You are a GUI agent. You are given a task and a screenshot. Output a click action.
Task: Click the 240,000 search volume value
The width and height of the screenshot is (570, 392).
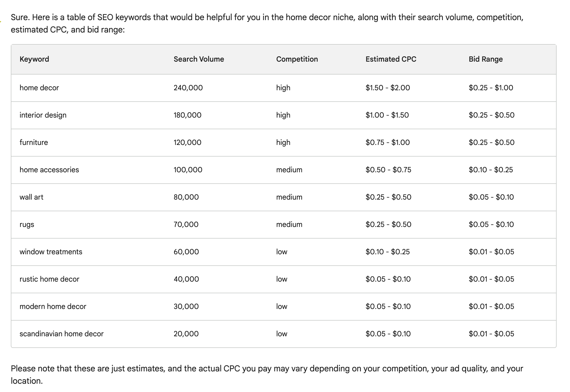[x=188, y=88]
